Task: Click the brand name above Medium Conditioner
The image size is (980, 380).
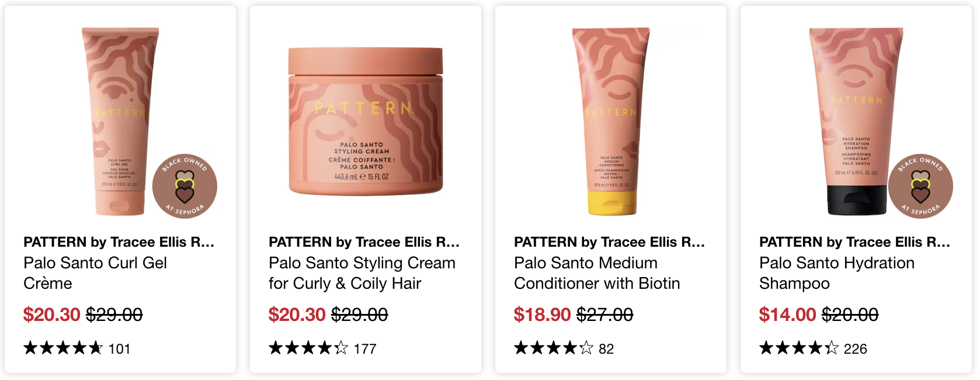Action: 609,242
